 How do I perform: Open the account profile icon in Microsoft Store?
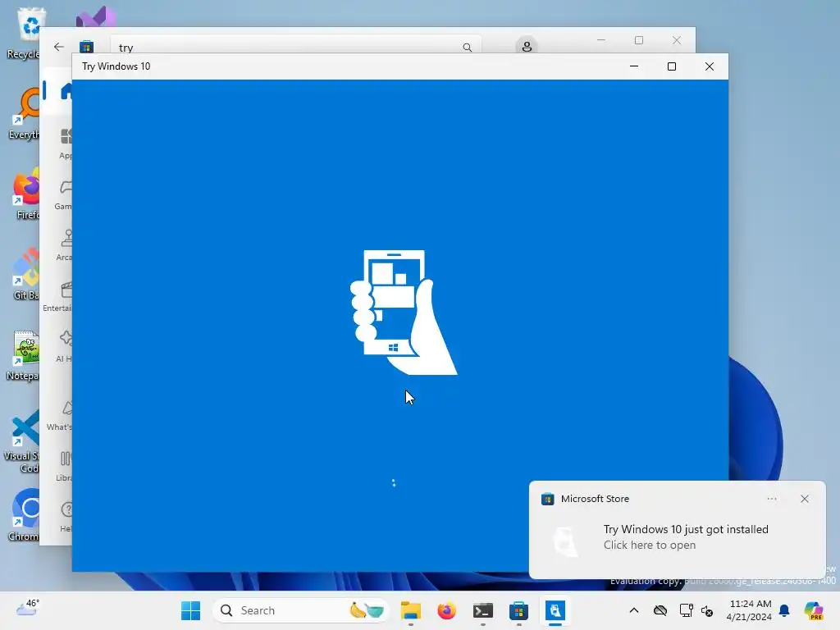click(x=527, y=46)
